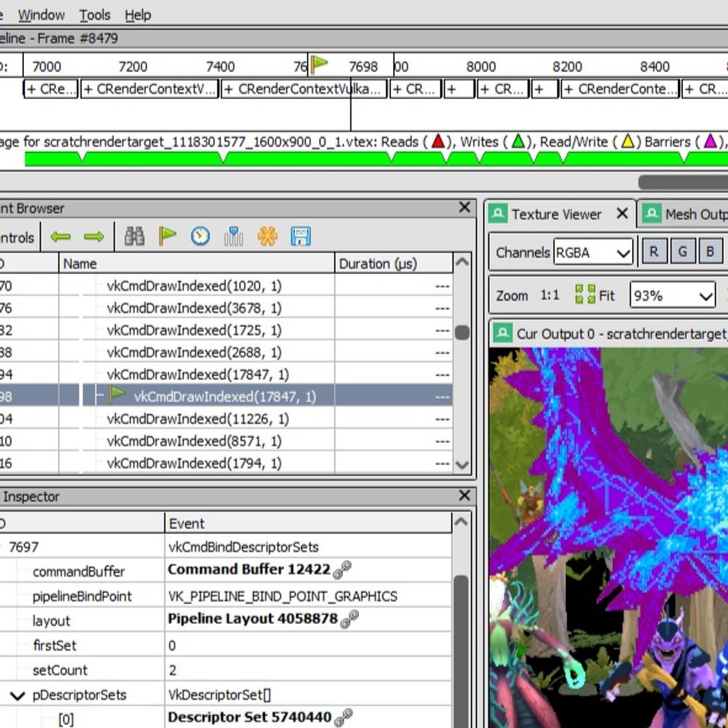This screenshot has width=728, height=728.
Task: Click the Name column header
Action: pyautogui.click(x=197, y=264)
